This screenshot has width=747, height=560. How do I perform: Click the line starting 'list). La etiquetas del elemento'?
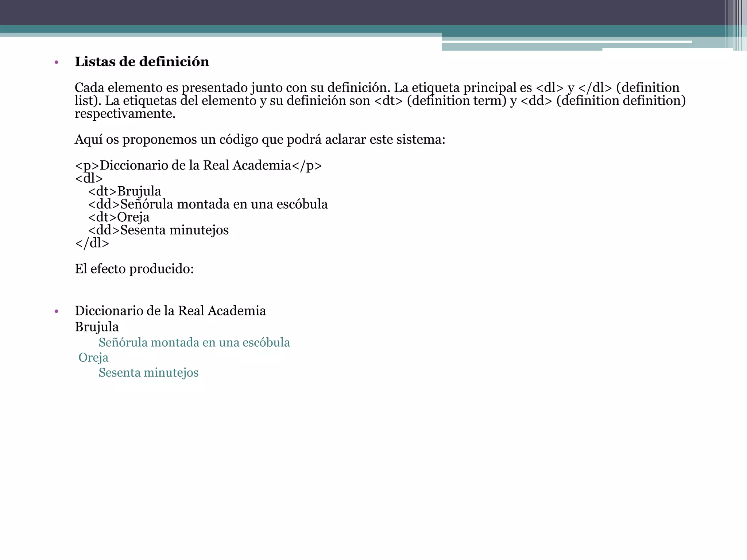(380, 101)
